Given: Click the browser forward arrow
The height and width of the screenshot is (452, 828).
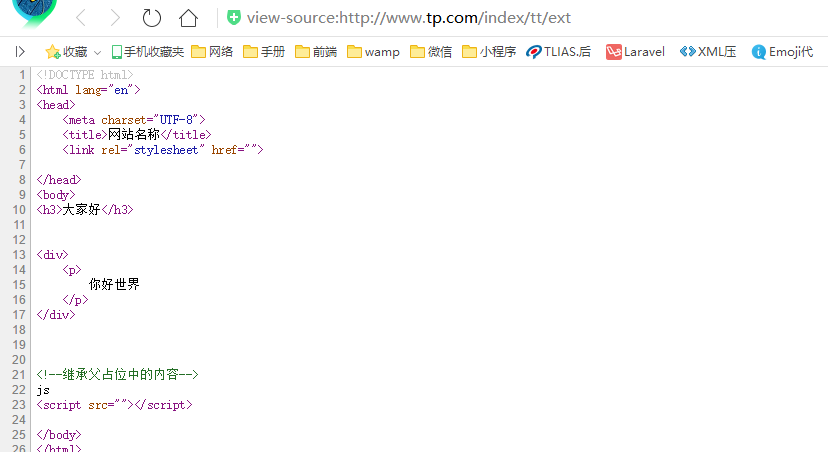Looking at the screenshot, I should click(x=115, y=18).
